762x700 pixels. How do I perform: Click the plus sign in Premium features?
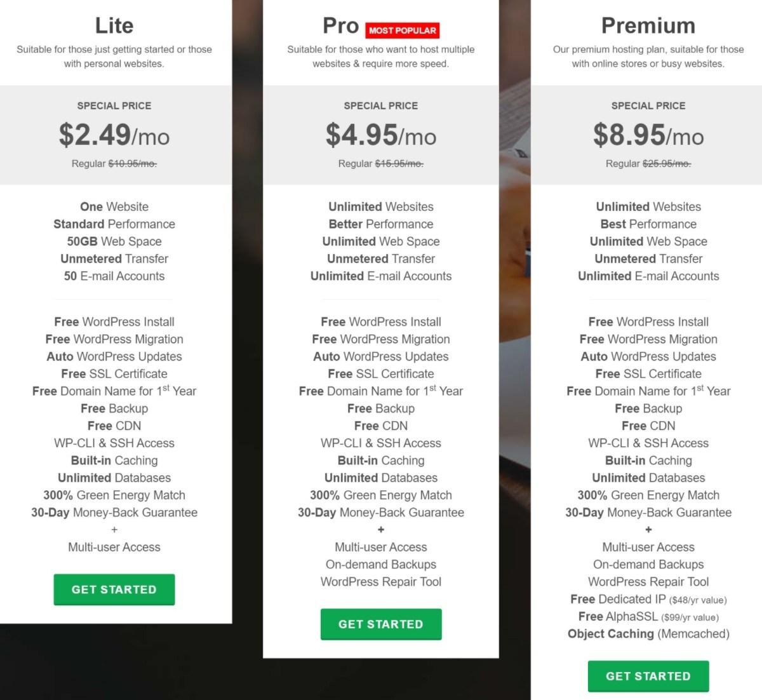click(x=648, y=529)
